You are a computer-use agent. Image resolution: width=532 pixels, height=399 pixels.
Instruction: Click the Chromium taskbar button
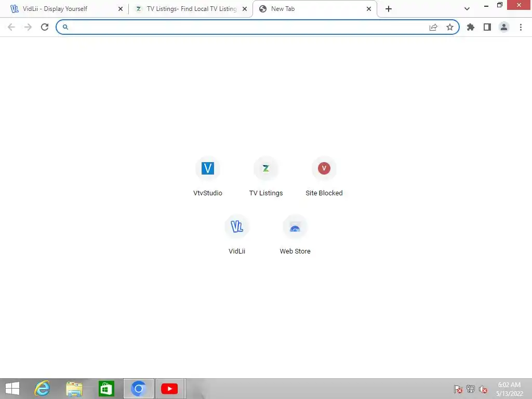click(138, 389)
